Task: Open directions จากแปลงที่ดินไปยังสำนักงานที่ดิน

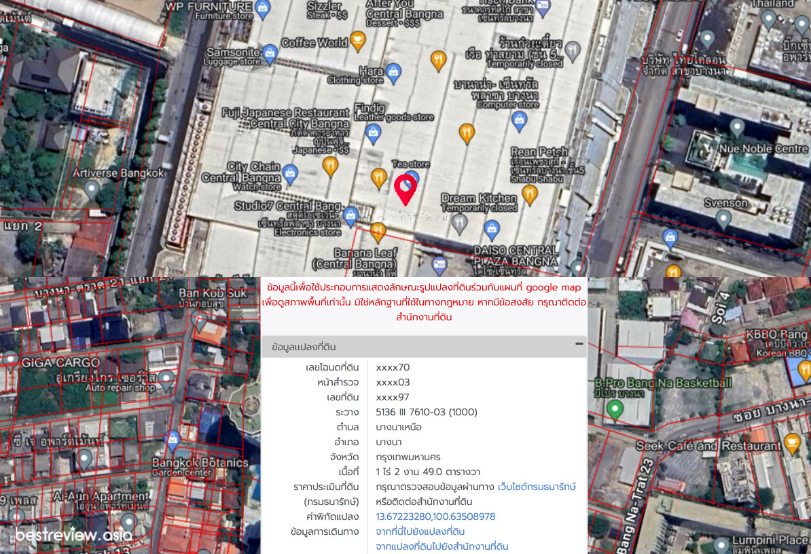Action: 442,546
